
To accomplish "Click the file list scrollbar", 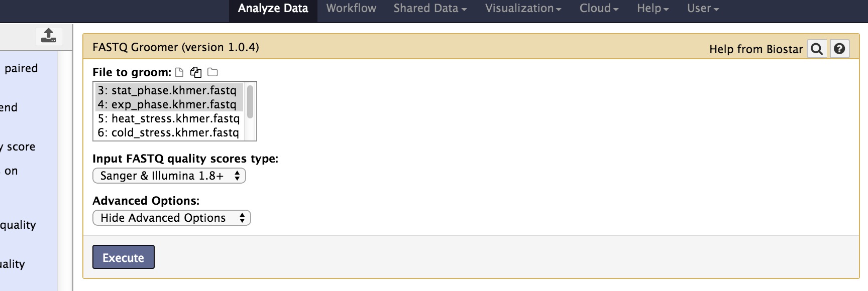I will 250,102.
